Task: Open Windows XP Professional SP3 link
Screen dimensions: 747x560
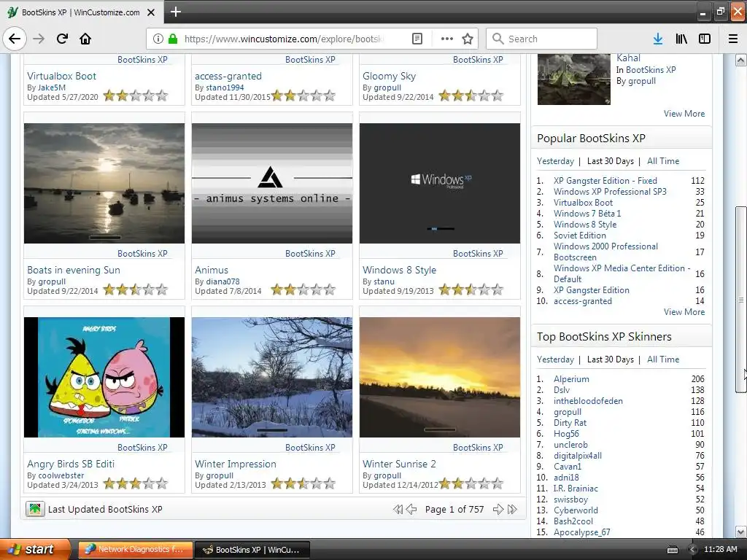Action: click(610, 192)
